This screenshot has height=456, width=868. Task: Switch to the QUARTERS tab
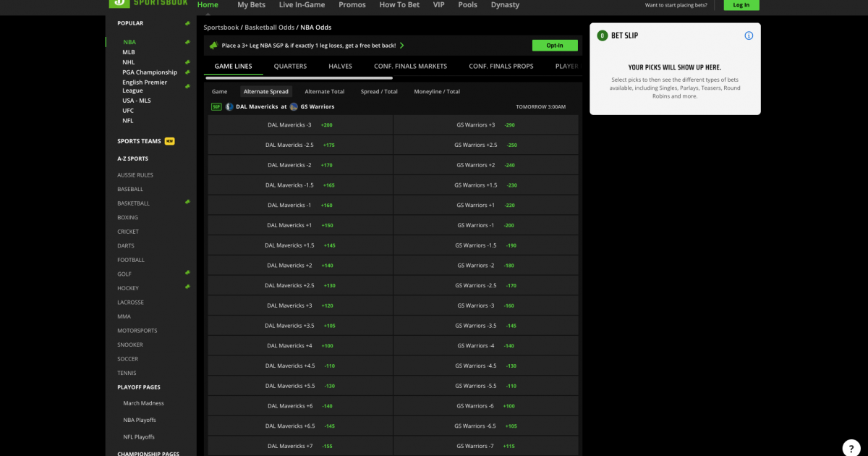290,66
